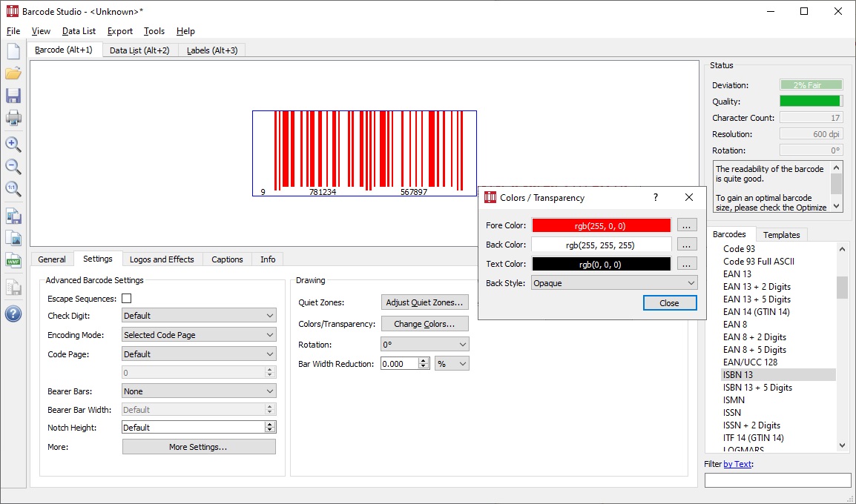This screenshot has width=856, height=504.
Task: Open the View menu
Action: click(41, 31)
